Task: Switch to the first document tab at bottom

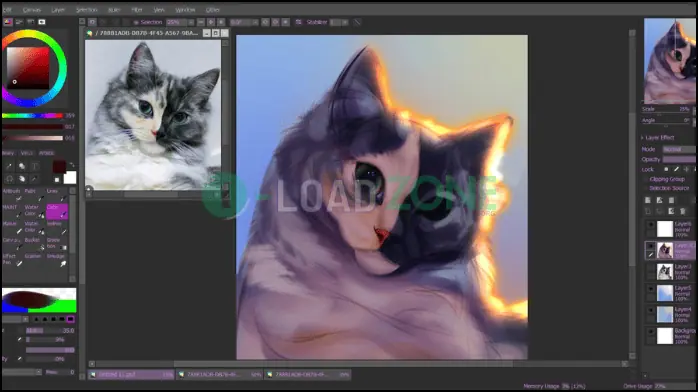Action: coord(131,375)
